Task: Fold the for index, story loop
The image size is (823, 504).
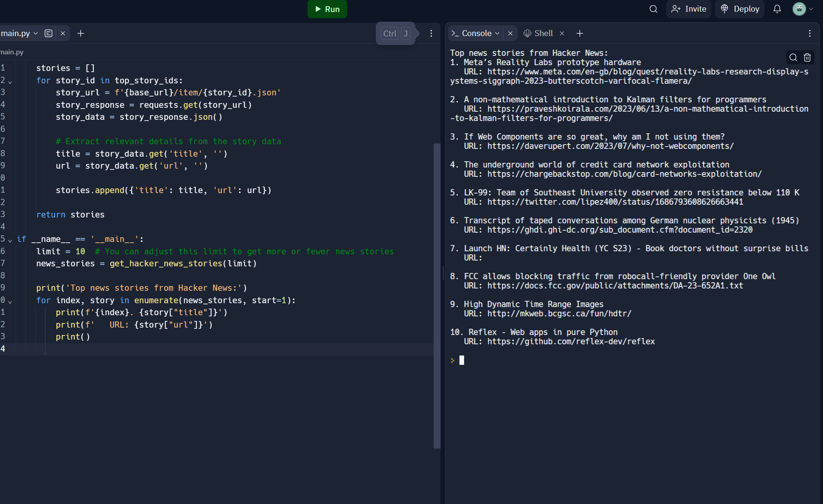Action: coord(10,302)
